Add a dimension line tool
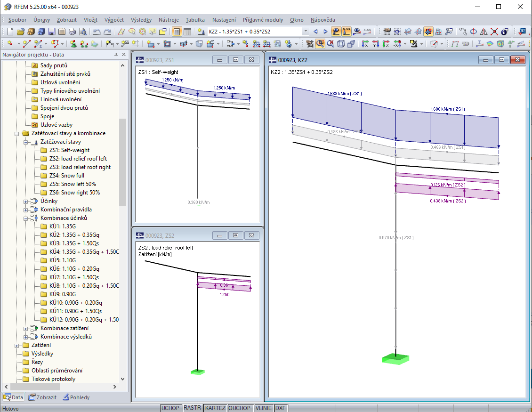The height and width of the screenshot is (412, 532). pyautogui.click(x=110, y=43)
